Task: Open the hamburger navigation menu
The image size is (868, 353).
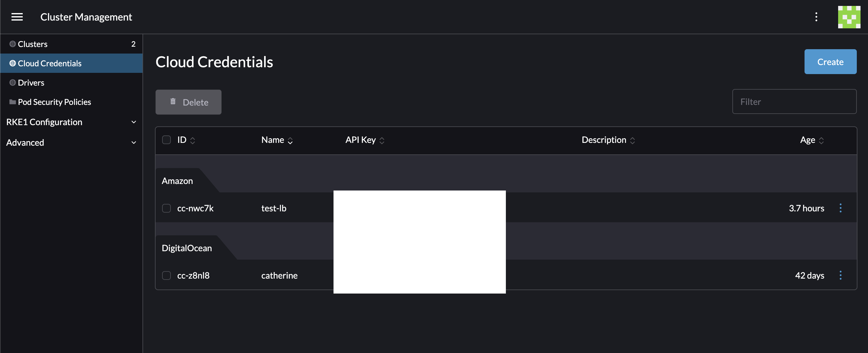Action: (17, 17)
